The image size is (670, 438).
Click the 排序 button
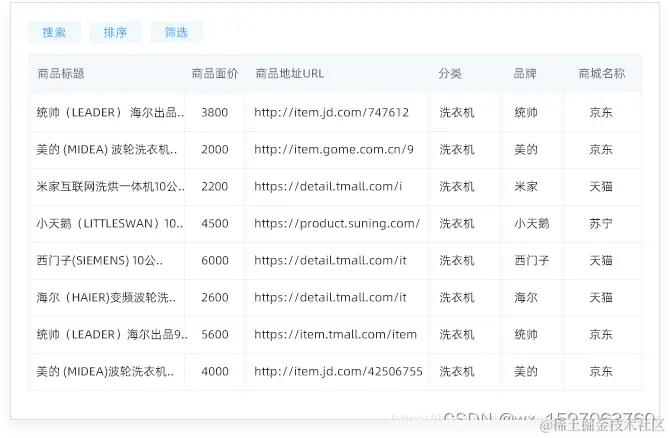(x=115, y=32)
